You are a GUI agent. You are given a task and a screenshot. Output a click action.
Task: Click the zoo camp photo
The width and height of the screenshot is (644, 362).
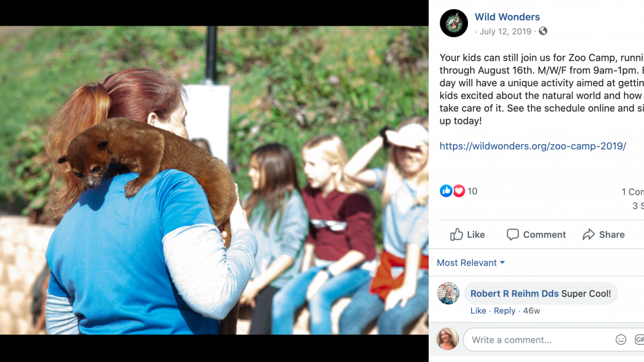[x=214, y=180]
